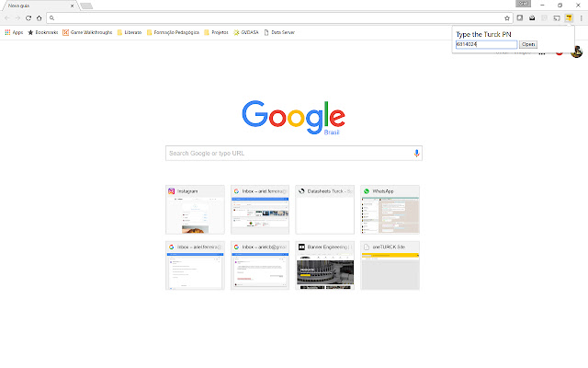Click the Open button in Turck popup
Viewport: 588px width, 368px height.
528,44
